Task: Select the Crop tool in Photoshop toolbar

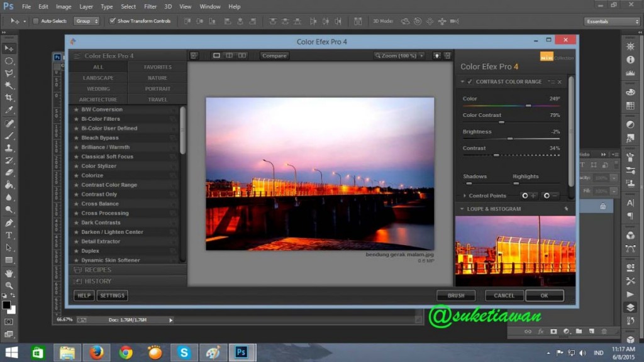Action: 9,98
